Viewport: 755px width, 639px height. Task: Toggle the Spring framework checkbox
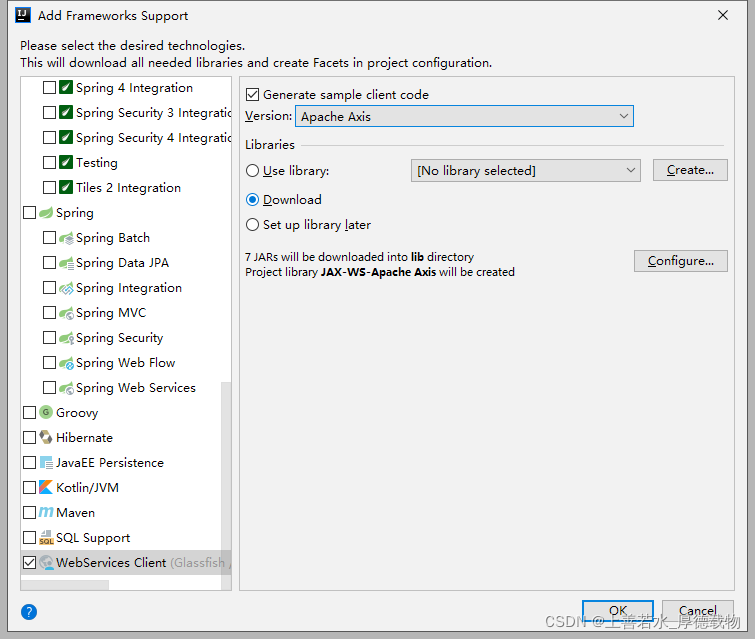[29, 212]
